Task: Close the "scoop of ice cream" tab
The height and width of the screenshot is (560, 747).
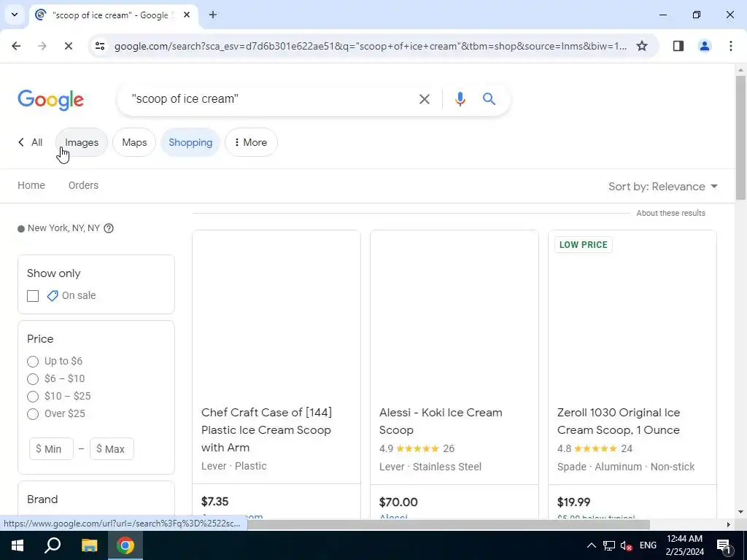Action: (187, 15)
